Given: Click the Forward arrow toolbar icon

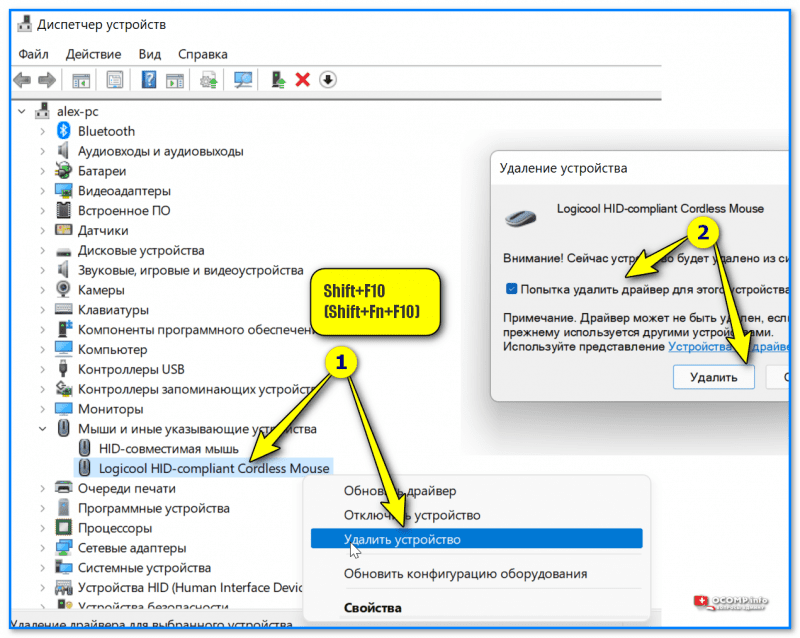Looking at the screenshot, I should [x=47, y=80].
